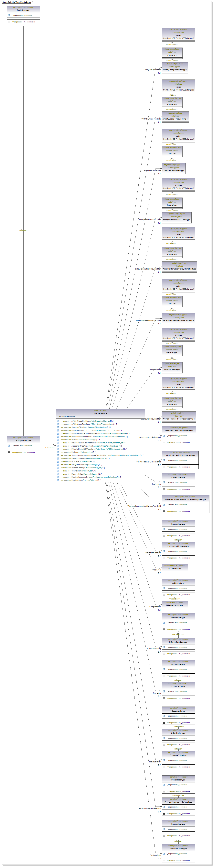Click the element icon beside the PreviousClaim row
This screenshot has width=216, height=868.
click(58, 480)
